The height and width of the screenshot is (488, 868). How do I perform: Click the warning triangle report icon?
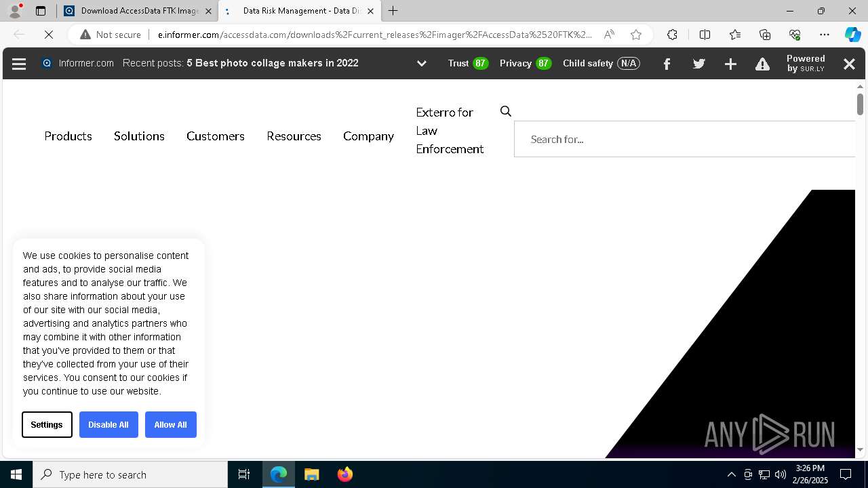pos(762,64)
